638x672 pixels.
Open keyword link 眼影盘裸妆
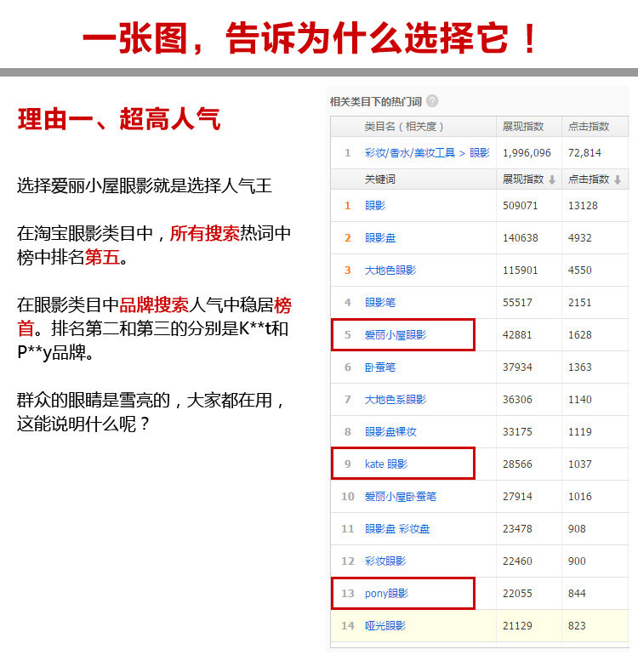click(390, 432)
